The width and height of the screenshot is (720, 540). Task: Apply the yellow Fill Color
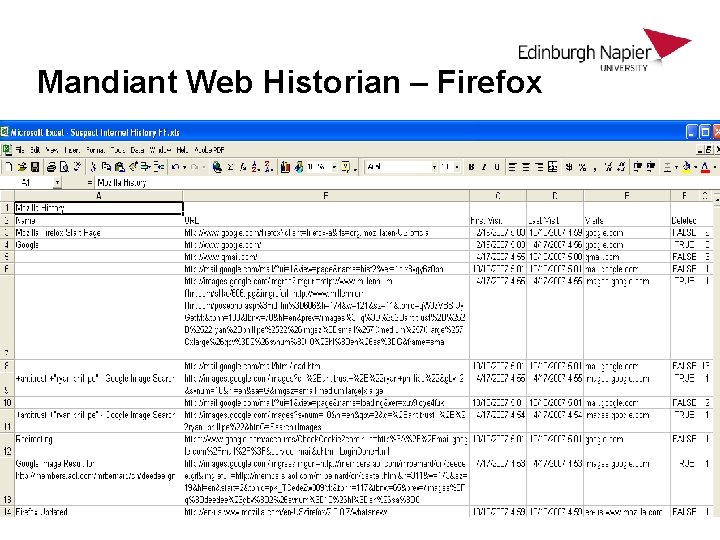(687, 167)
